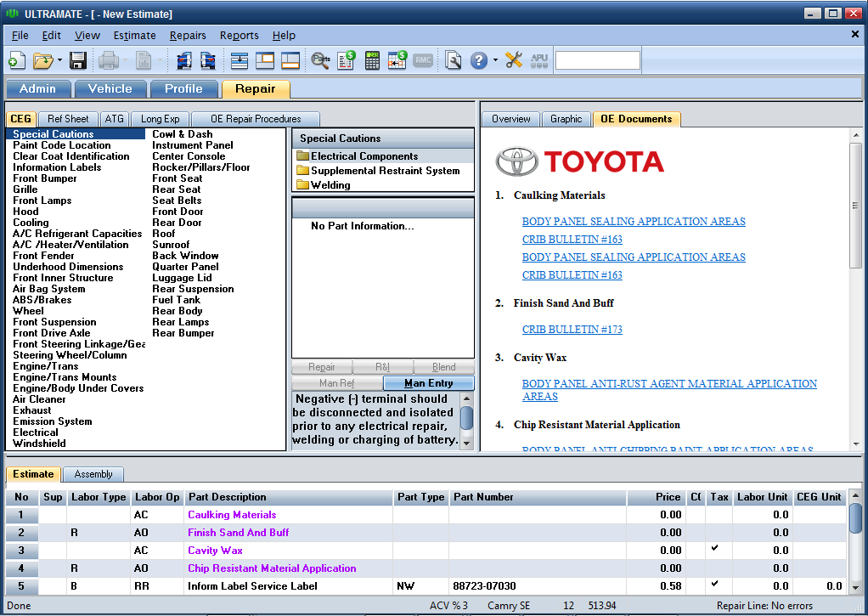
Task: Click the grayed-out report page icon
Action: 144,59
